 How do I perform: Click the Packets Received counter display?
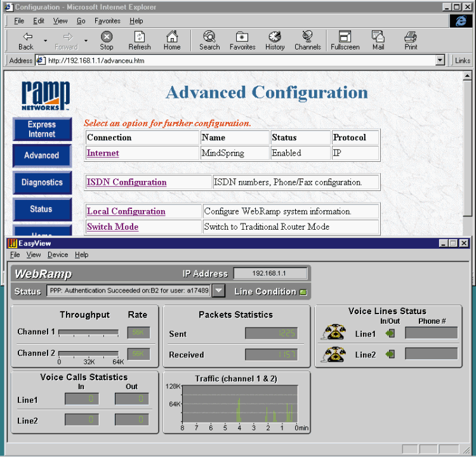(271, 354)
